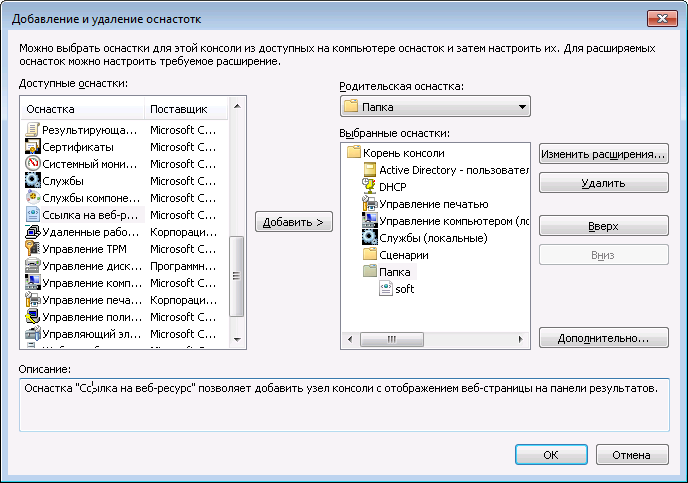Click the Удалить button
The image size is (688, 483).
point(603,183)
